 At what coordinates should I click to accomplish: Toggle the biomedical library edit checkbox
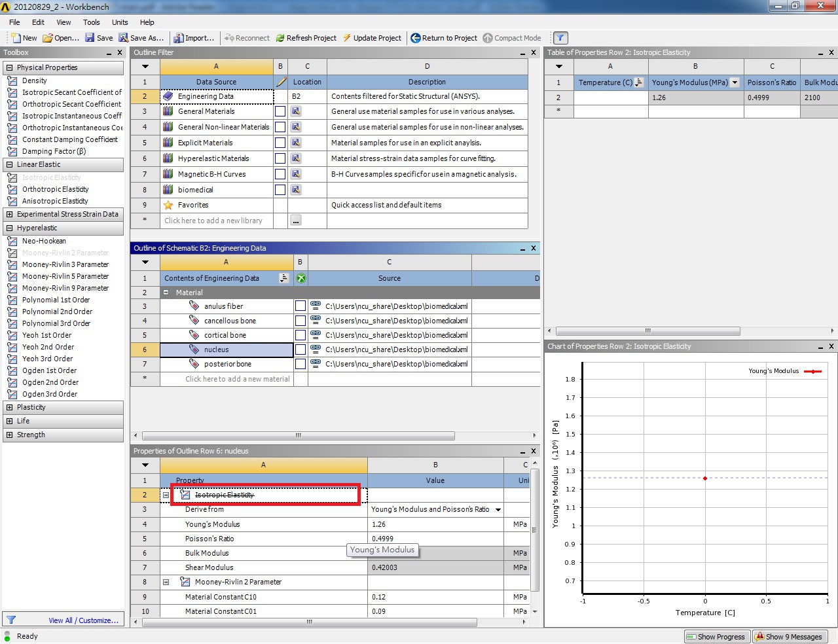click(x=280, y=190)
